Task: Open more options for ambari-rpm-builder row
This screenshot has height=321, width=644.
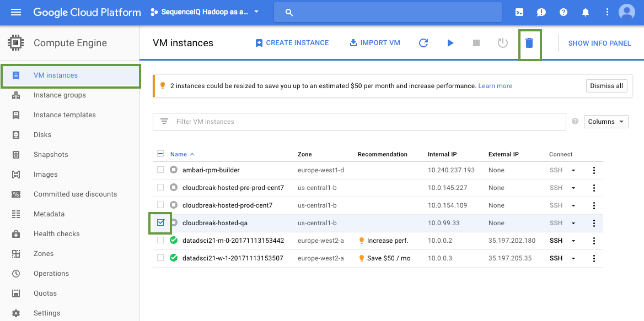Action: click(594, 170)
